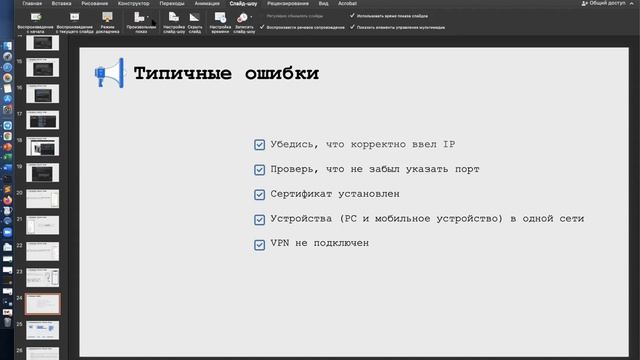This screenshot has width=640, height=360.
Task: Switch to the Рисование tab
Action: click(94, 3)
